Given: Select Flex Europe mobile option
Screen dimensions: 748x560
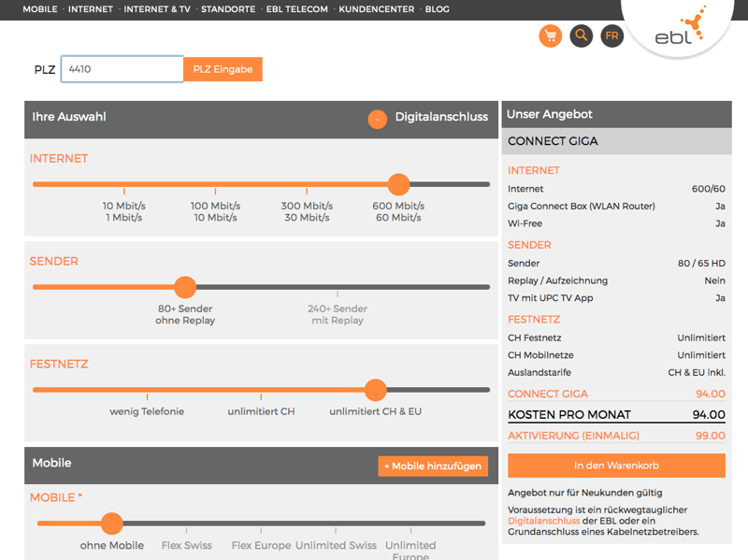Looking at the screenshot, I should (261, 545).
